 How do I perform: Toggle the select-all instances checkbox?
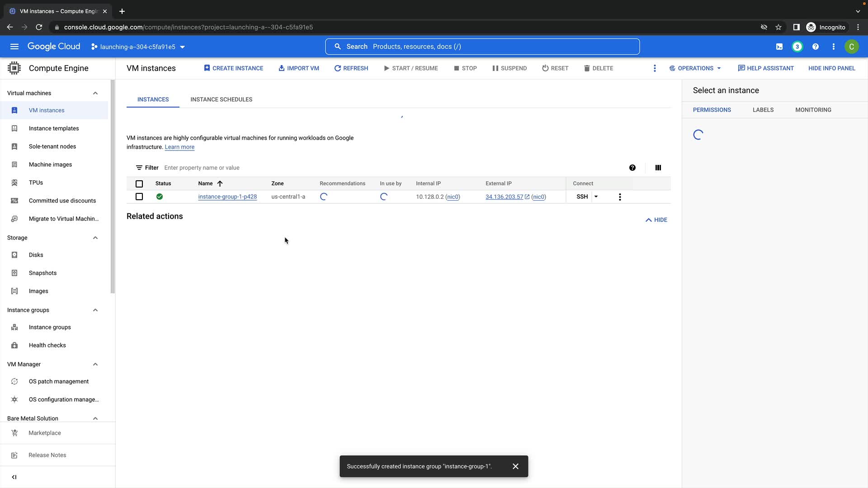click(x=139, y=184)
